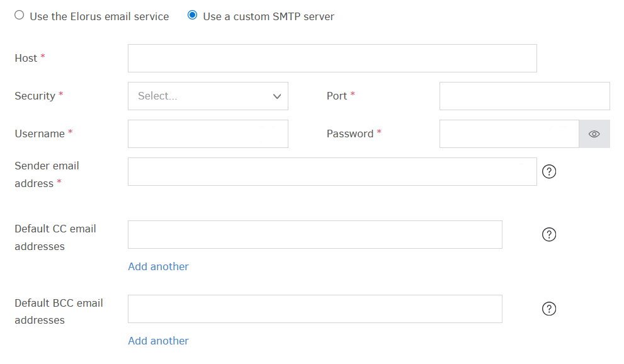
Task: Click the Security dropdown chevron arrow
Action: [x=277, y=96]
